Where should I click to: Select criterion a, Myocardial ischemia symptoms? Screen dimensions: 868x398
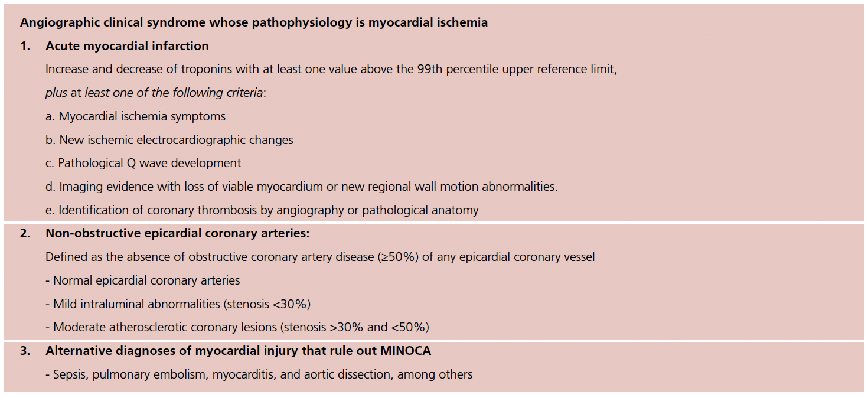pos(135,116)
